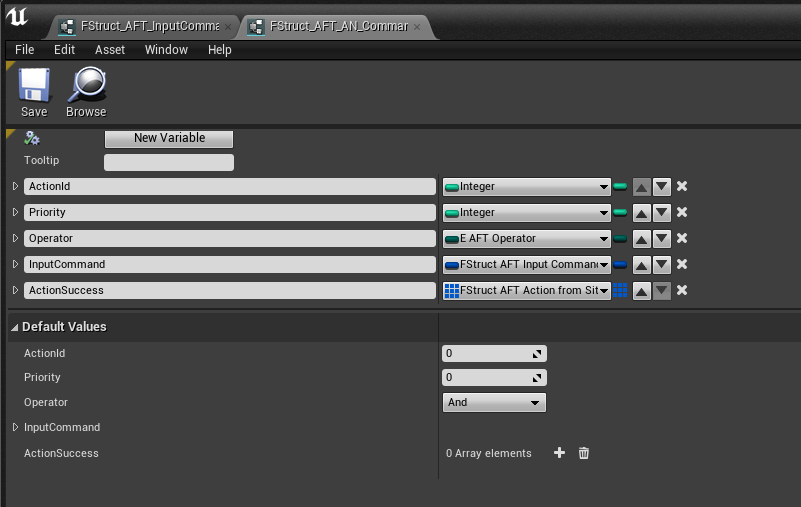Click the container type pill for InputCommand
Screen dimensions: 801x507
click(x=620, y=264)
